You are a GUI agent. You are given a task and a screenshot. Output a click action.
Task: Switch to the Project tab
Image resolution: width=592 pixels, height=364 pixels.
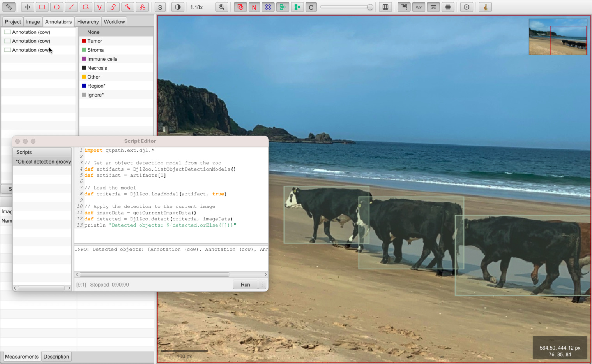(x=13, y=22)
